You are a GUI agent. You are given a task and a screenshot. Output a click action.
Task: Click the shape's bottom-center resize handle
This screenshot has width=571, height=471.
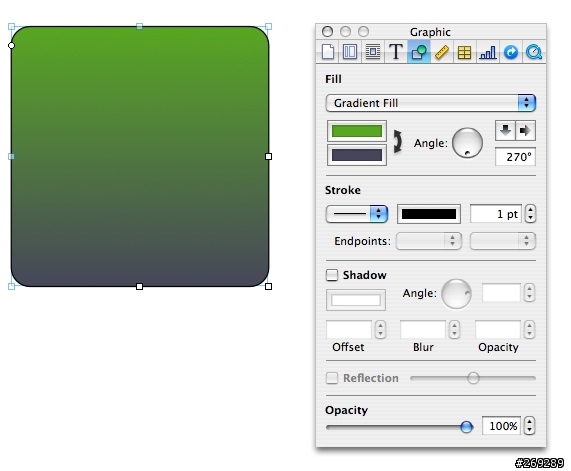pyautogui.click(x=139, y=287)
